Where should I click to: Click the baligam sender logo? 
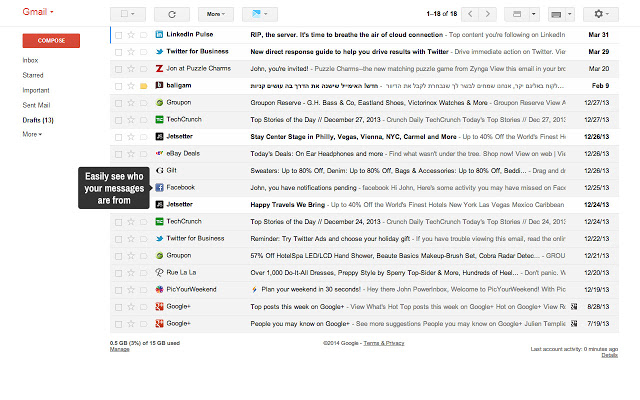160,85
